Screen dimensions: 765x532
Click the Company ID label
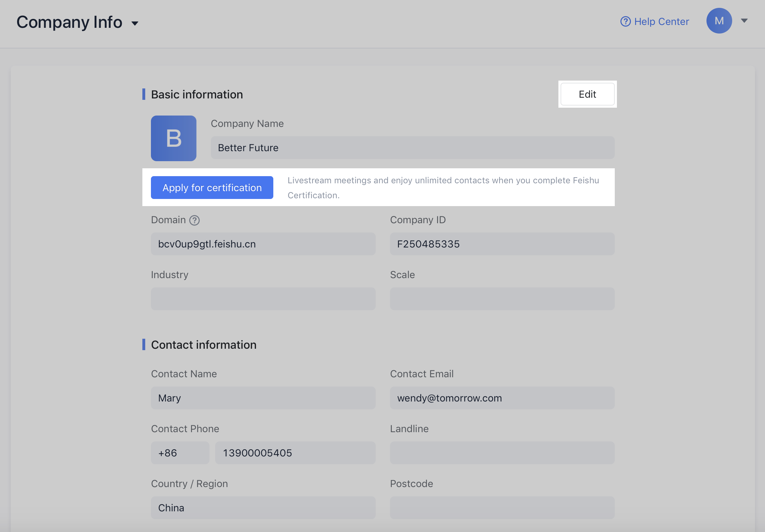coord(418,220)
